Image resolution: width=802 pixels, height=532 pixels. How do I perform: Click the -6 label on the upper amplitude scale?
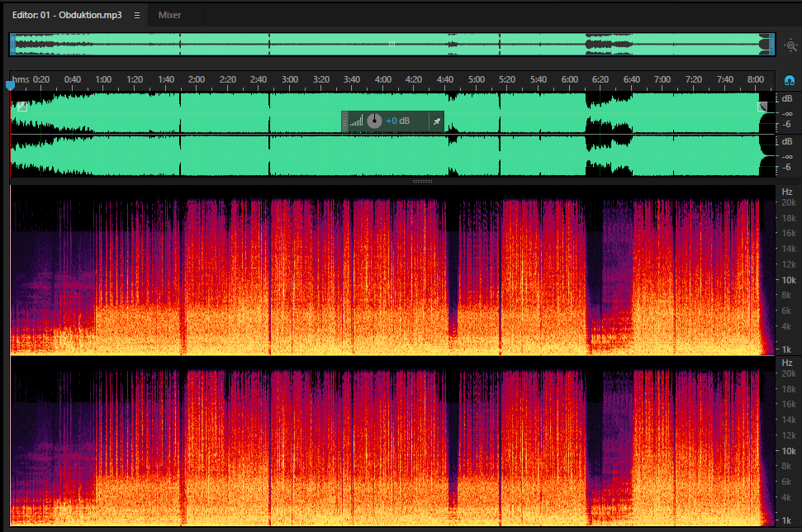tap(786, 124)
